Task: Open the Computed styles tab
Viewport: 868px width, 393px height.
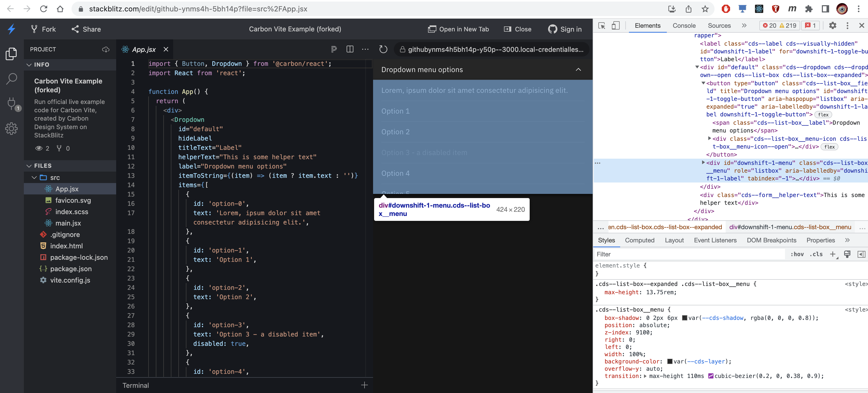Action: [x=639, y=240]
